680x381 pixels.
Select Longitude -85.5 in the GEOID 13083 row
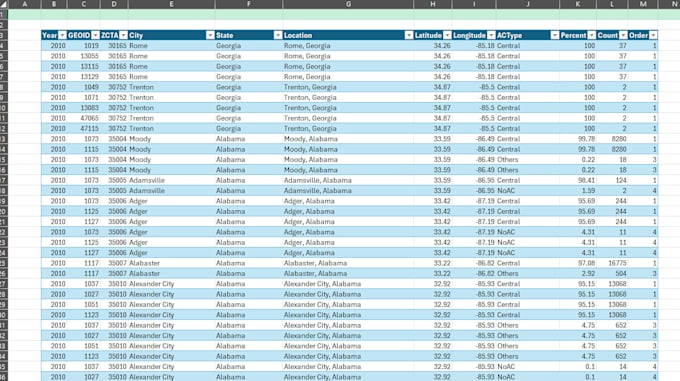point(474,108)
